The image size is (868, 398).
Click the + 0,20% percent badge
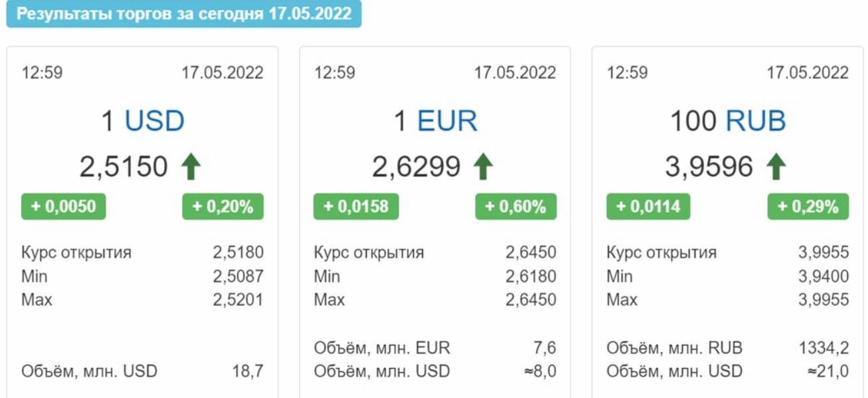point(223,207)
